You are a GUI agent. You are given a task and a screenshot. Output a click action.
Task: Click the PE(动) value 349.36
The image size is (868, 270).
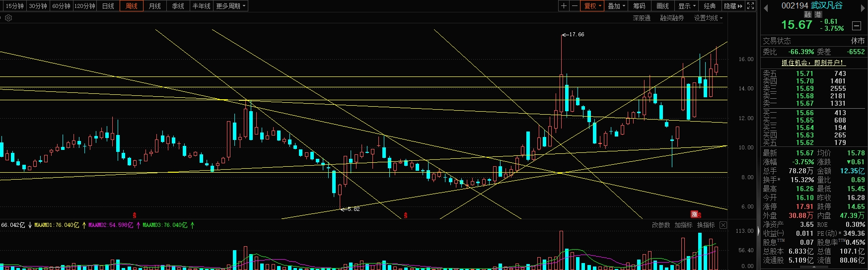(854, 234)
